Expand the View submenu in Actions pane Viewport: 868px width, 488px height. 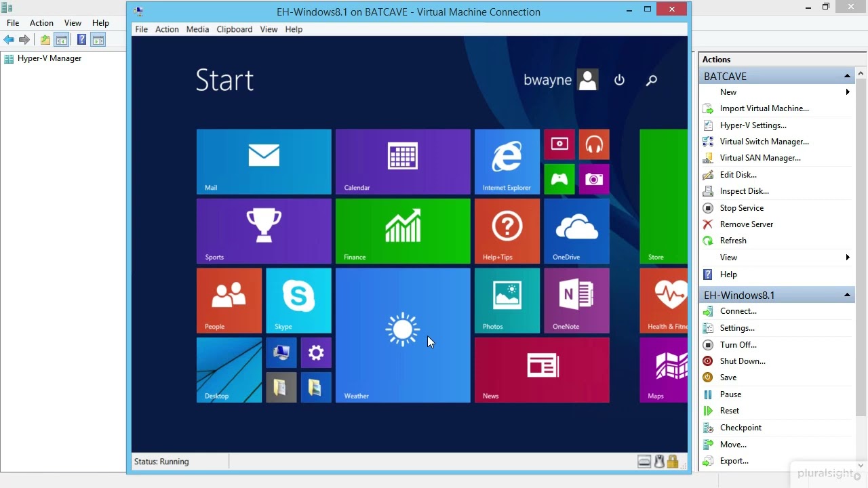point(848,258)
